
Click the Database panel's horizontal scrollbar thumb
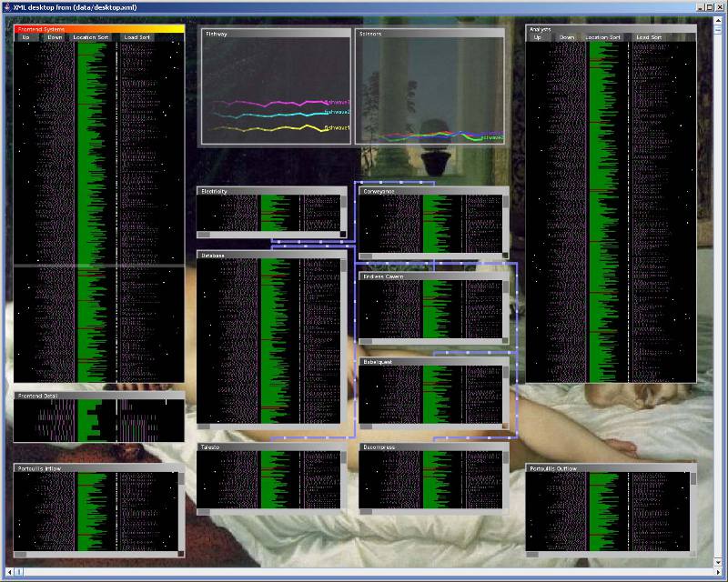tap(204, 426)
